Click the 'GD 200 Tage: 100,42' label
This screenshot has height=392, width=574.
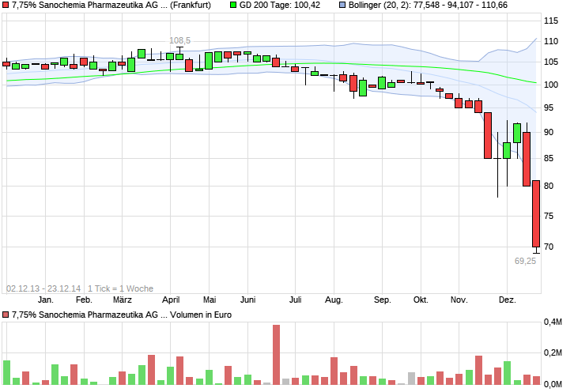280,5
